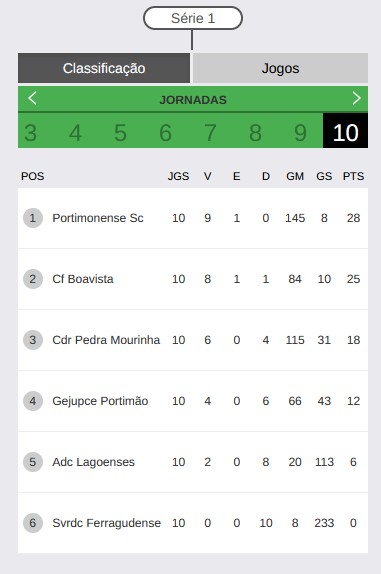The height and width of the screenshot is (574, 381).
Task: Select jornada 3
Action: tap(31, 133)
